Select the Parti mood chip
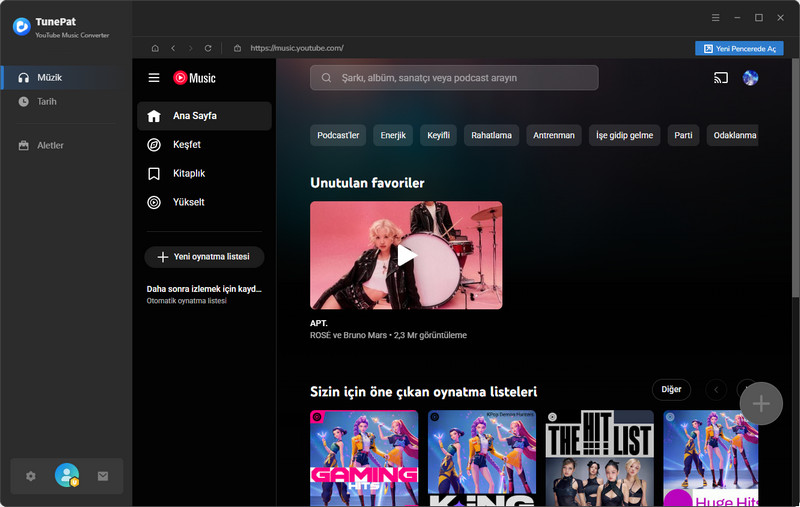 tap(683, 135)
